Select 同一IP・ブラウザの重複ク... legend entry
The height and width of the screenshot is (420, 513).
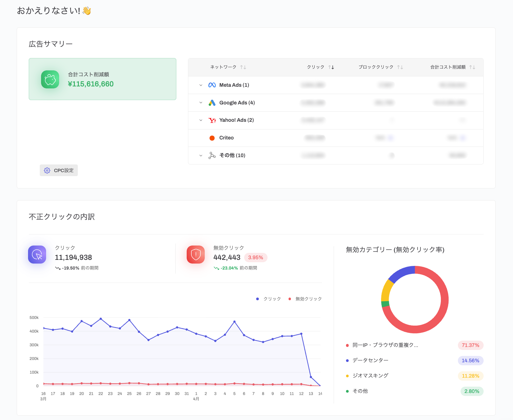(x=382, y=345)
